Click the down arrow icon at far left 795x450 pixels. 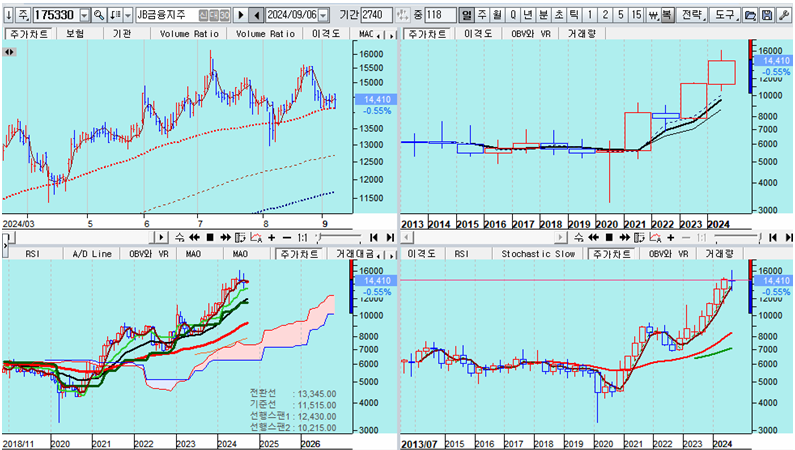[8, 15]
